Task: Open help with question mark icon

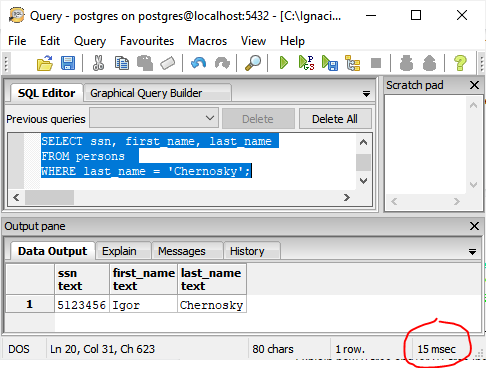Action: [x=460, y=63]
